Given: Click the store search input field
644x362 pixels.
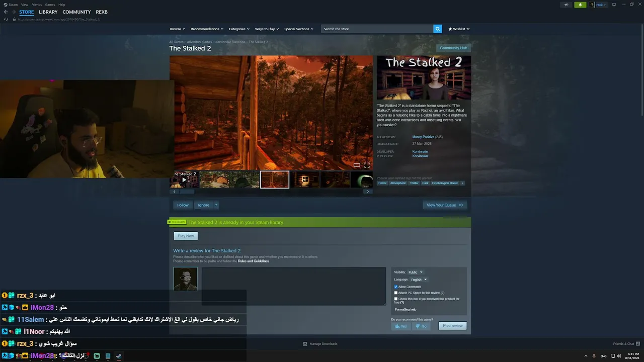Looking at the screenshot, I should (x=377, y=29).
